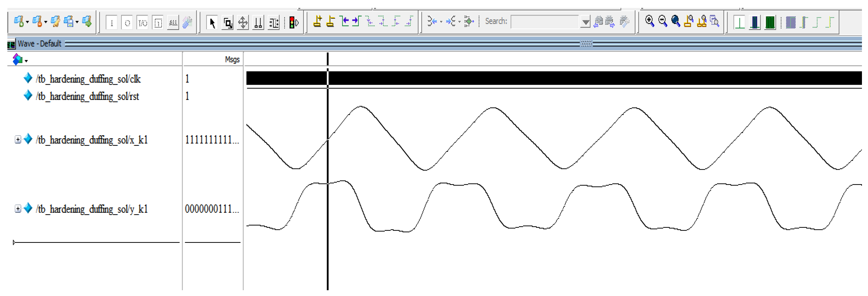Image resolution: width=868 pixels, height=296 pixels.
Task: Expand the x_k1 signal bus
Action: point(18,139)
